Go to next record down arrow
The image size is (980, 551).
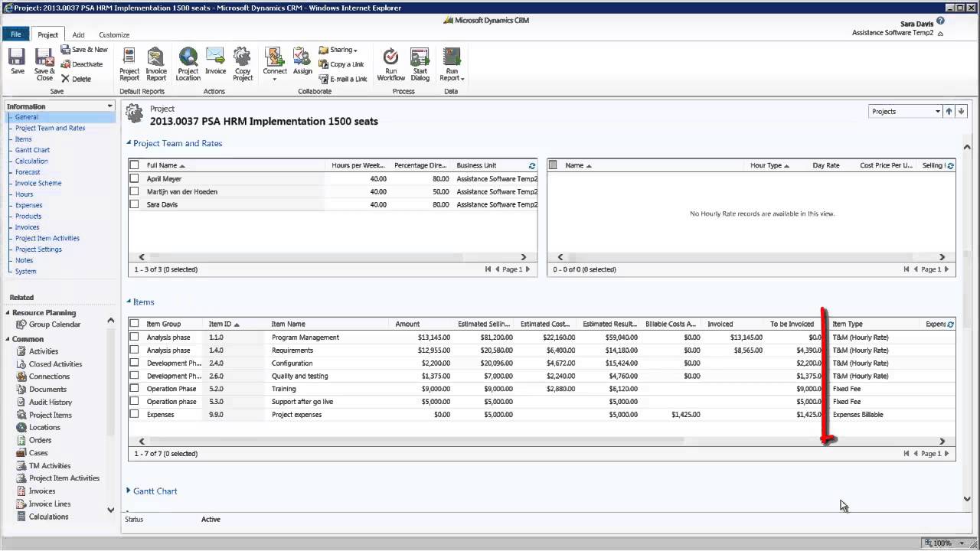pyautogui.click(x=962, y=111)
